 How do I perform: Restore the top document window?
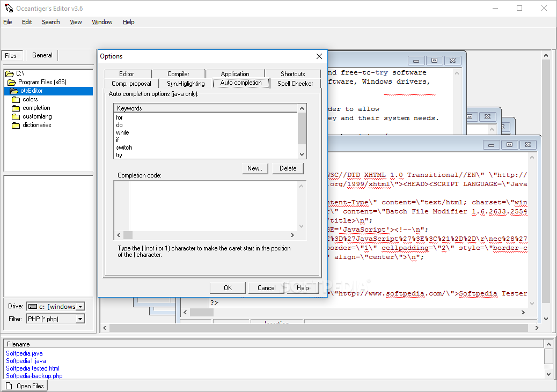pos(434,61)
